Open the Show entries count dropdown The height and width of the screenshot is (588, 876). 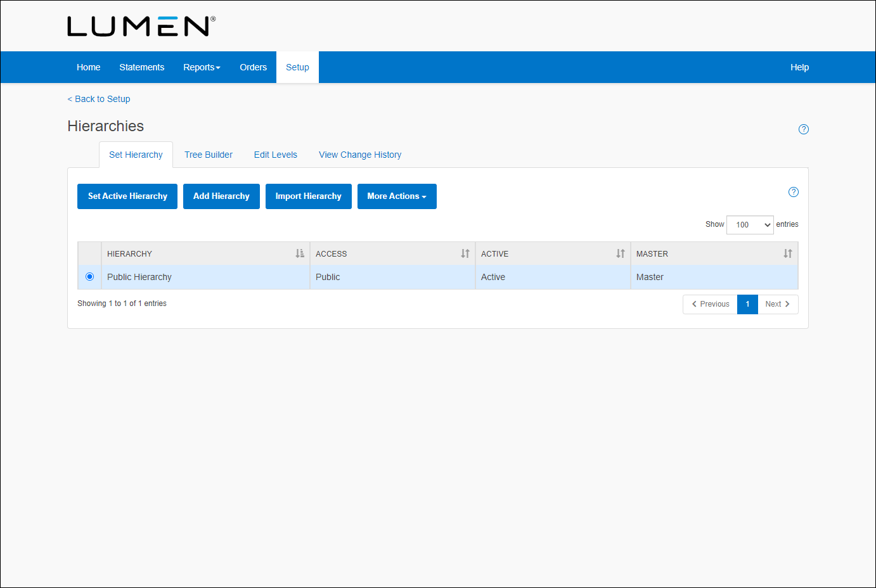tap(750, 225)
